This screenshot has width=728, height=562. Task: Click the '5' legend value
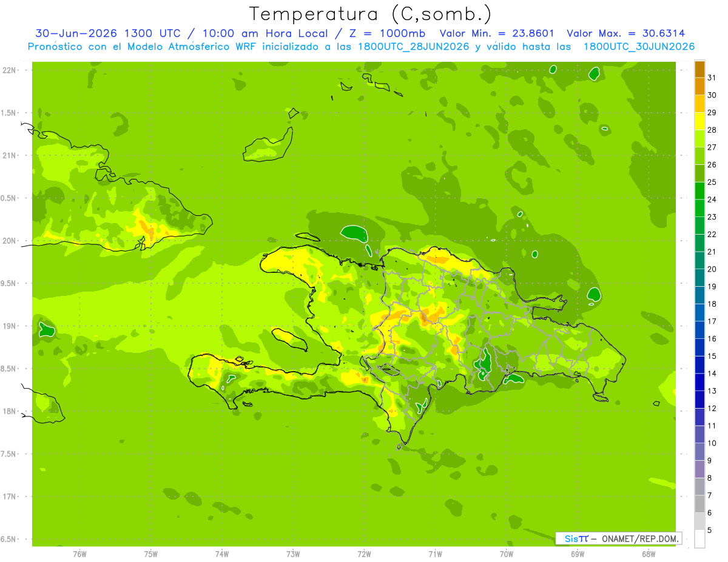pos(710,530)
